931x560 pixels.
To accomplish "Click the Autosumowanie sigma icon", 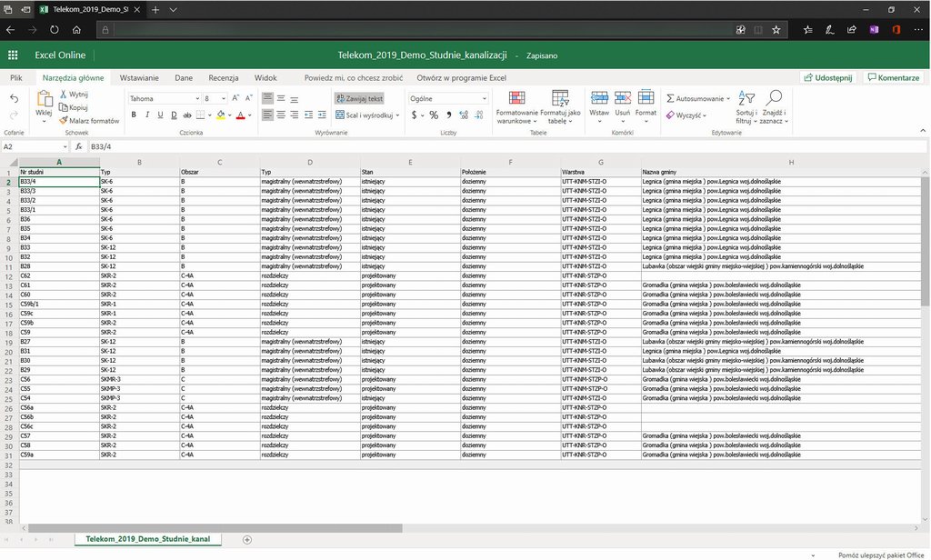I will (670, 98).
